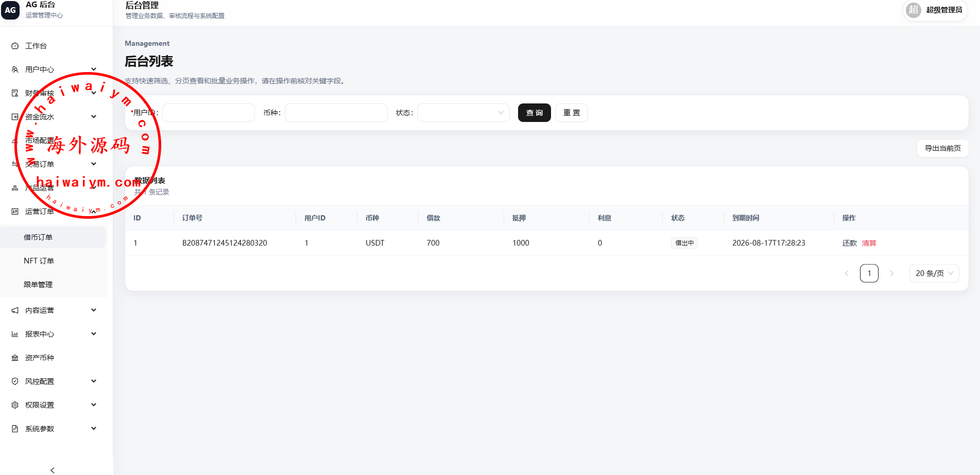980x475 pixels.
Task: Expand the 报表中心 menu chevron
Action: pos(94,334)
